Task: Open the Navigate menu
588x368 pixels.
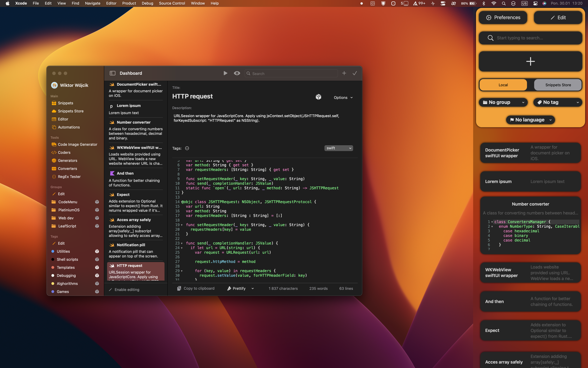Action: (93, 3)
